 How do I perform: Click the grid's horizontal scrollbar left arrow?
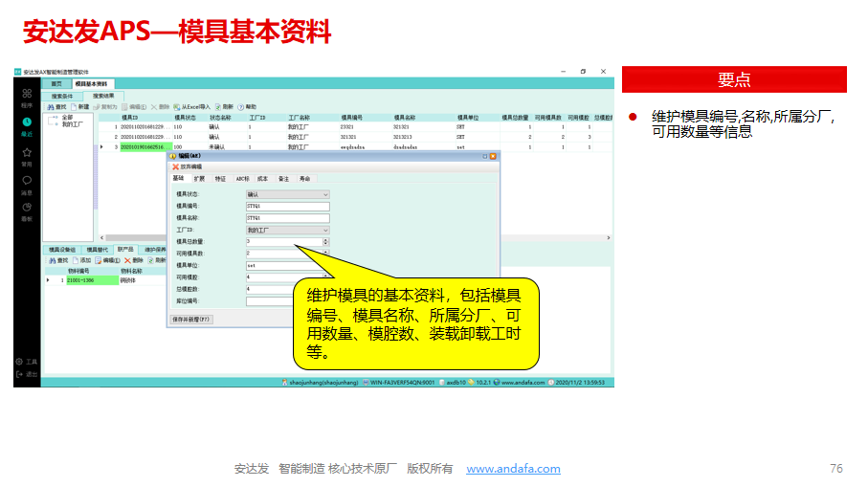tap(101, 237)
